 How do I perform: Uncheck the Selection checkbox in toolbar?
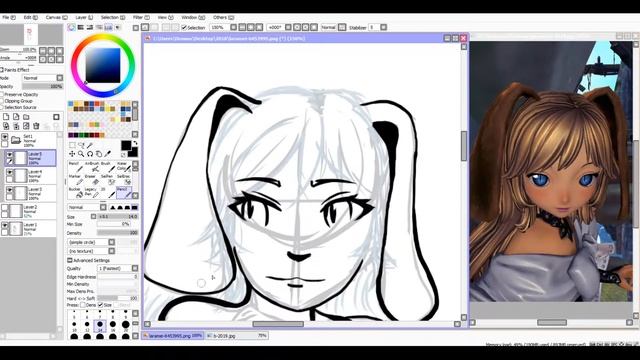[184, 27]
